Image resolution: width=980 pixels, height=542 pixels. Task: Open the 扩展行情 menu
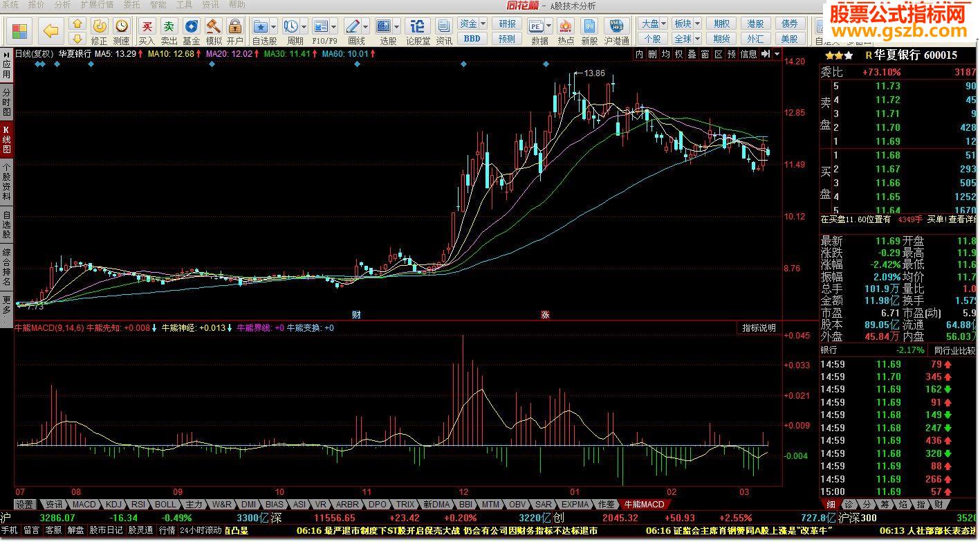point(97,5)
